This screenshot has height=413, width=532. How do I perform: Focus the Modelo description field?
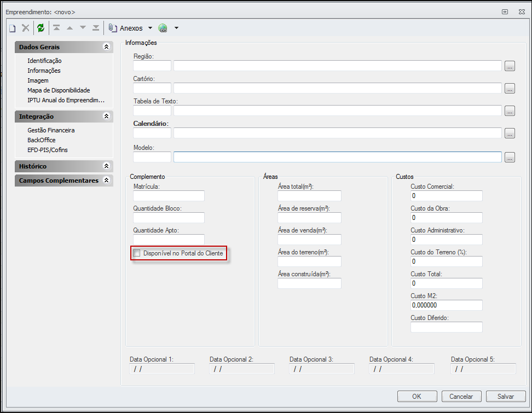[x=338, y=157]
